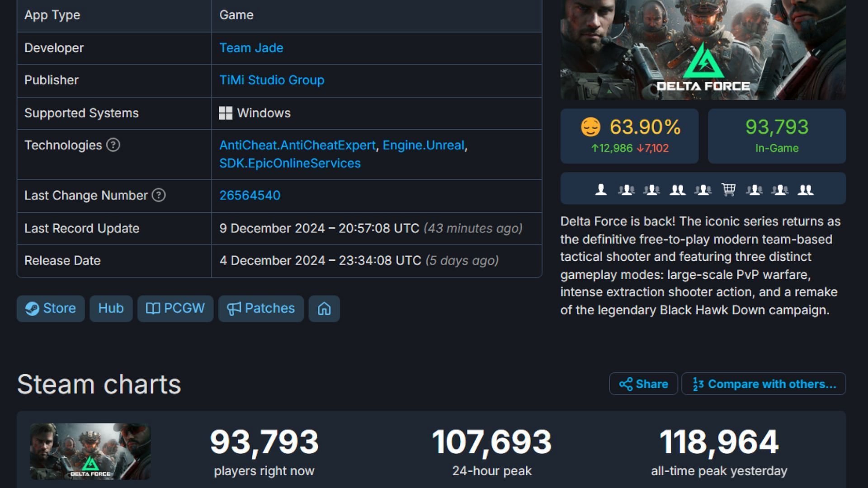Click the App Type value Game
Viewport: 868px width, 488px height.
coord(236,15)
